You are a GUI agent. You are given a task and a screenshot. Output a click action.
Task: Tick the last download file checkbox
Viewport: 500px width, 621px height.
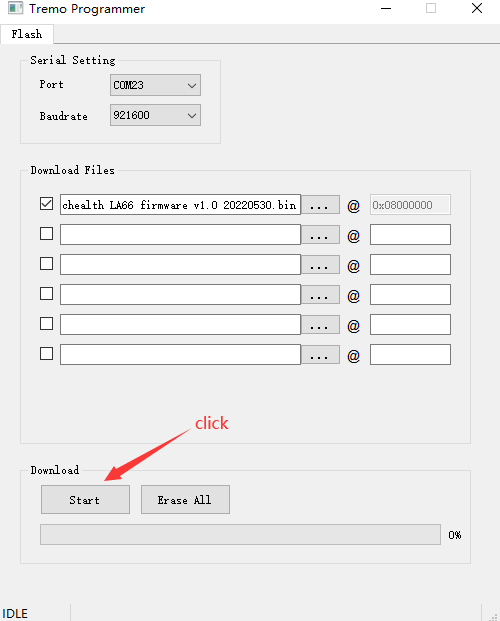click(x=46, y=354)
